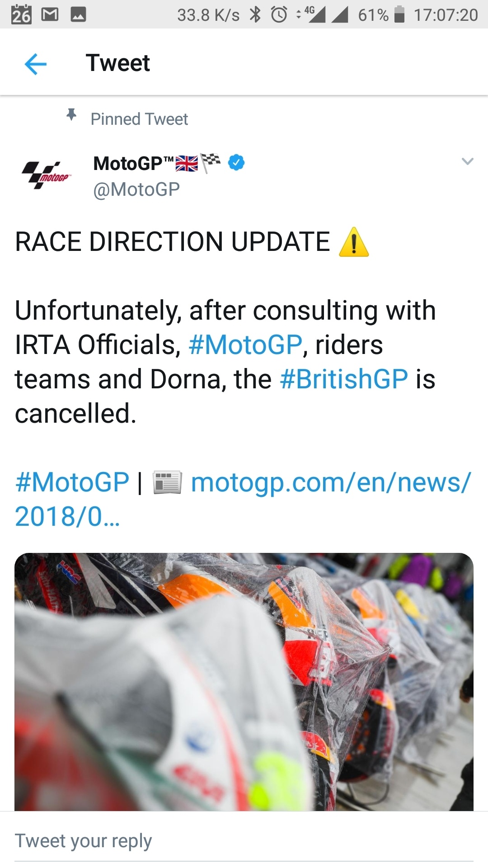The image size is (488, 868).
Task: Tap the #MotoGP hashtag before news link
Action: 72,482
